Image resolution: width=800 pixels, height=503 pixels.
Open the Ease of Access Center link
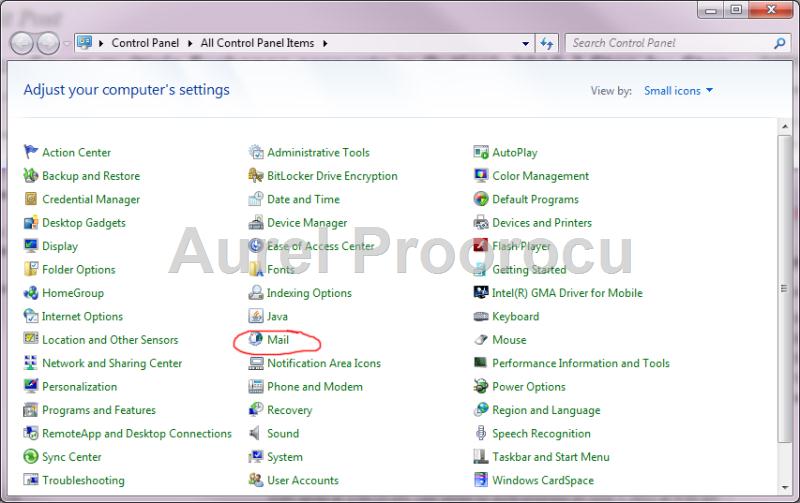320,246
